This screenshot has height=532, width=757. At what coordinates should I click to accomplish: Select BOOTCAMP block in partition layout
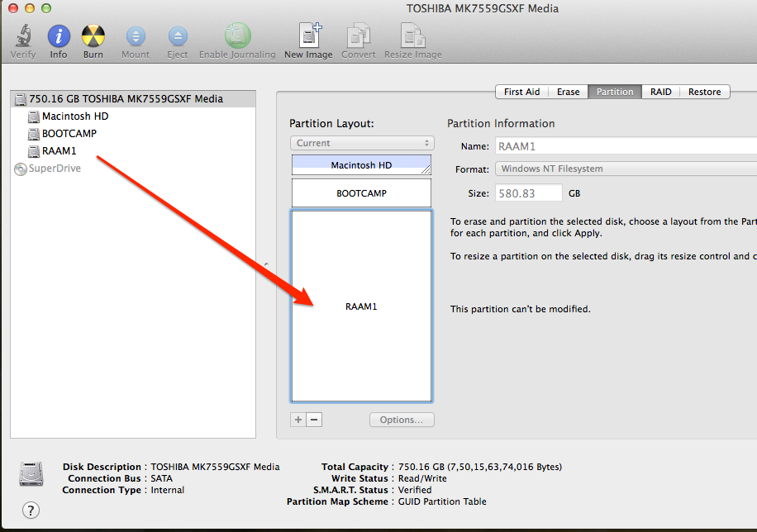(361, 193)
